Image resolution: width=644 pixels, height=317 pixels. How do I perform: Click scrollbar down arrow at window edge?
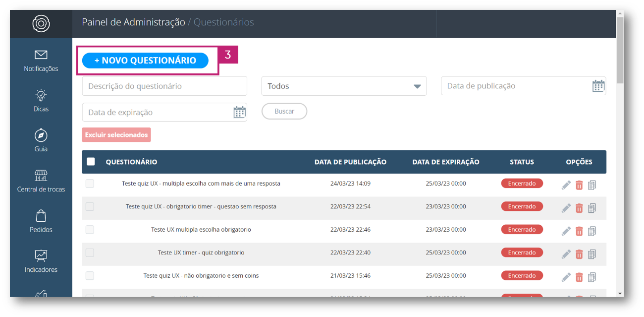[x=620, y=293]
